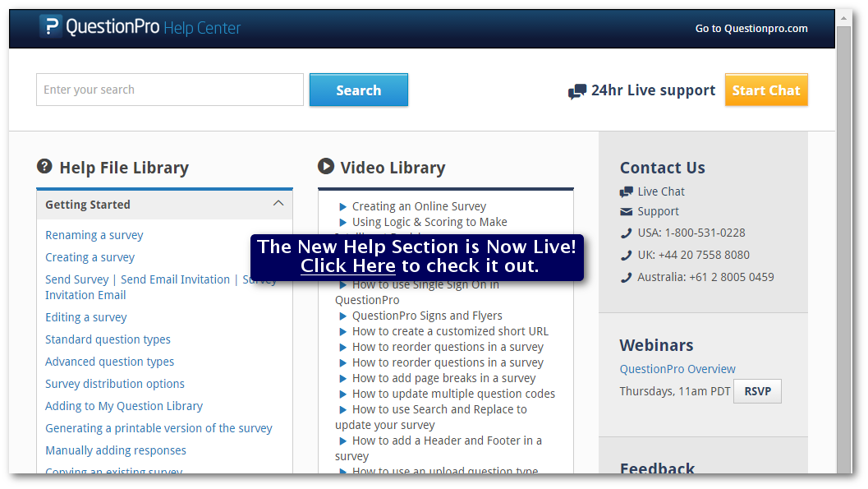Image resolution: width=868 pixels, height=489 pixels.
Task: Click the Australia phone icon
Action: pyautogui.click(x=626, y=278)
